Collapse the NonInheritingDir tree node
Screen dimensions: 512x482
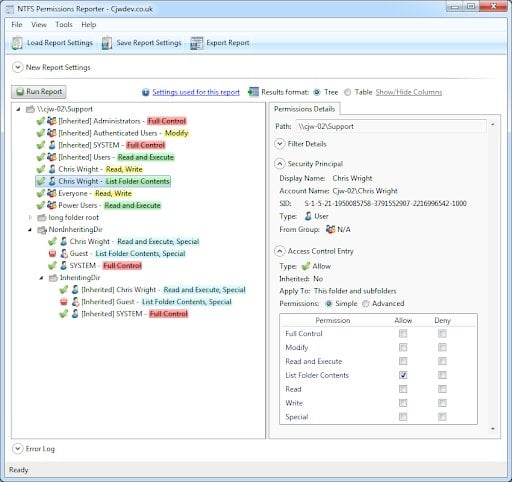pos(30,230)
